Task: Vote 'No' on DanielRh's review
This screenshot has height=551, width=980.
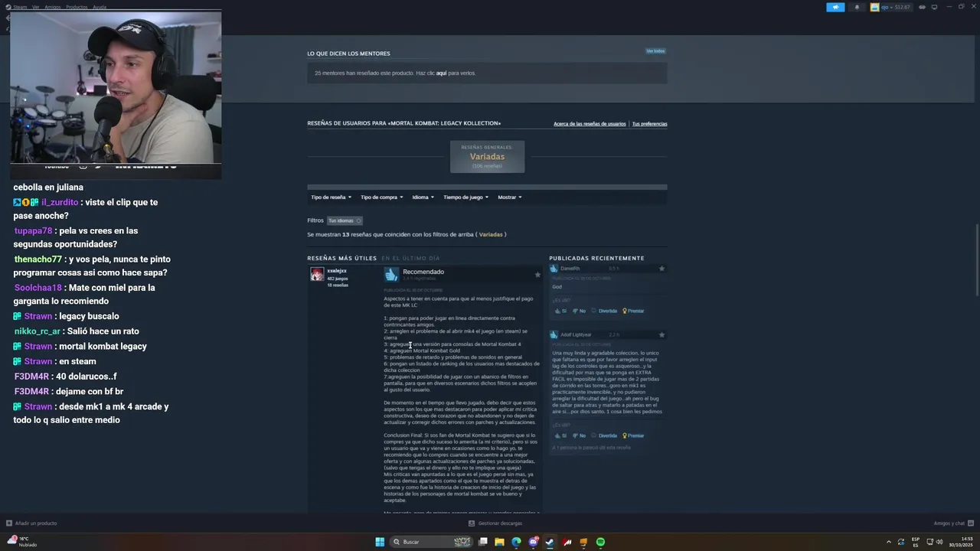Action: pyautogui.click(x=579, y=311)
